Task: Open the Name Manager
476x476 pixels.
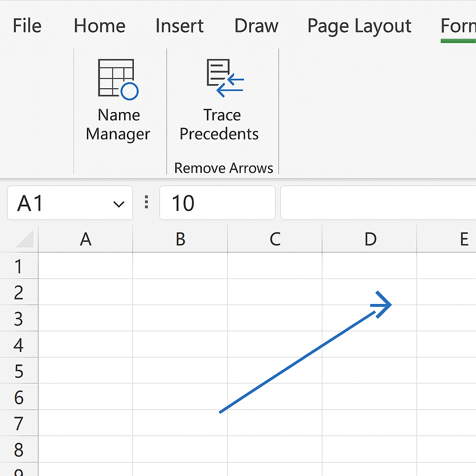Action: 118,100
